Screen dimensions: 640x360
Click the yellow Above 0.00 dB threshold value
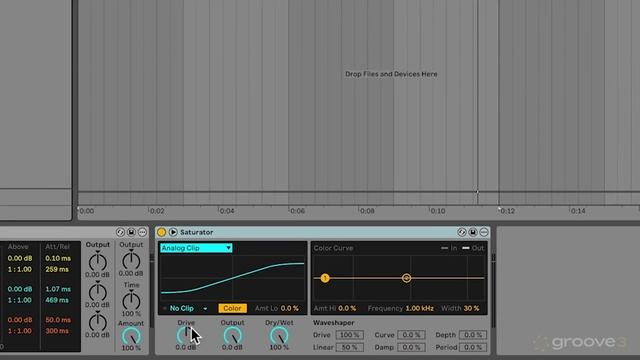20,258
